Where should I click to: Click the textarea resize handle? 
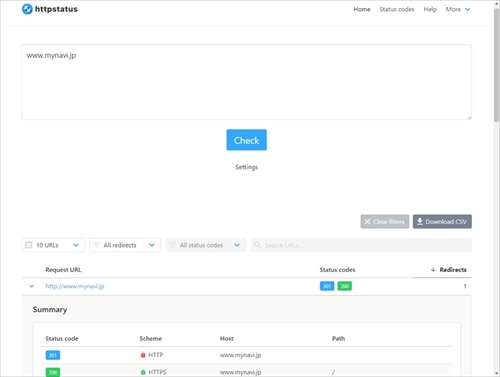[x=469, y=117]
